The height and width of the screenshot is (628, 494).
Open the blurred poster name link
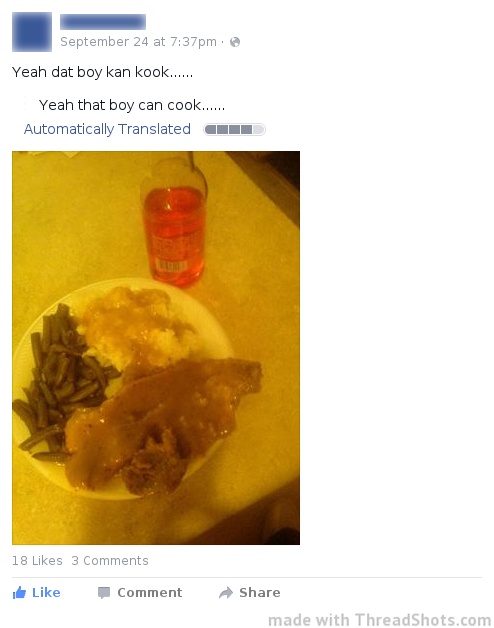[x=103, y=22]
